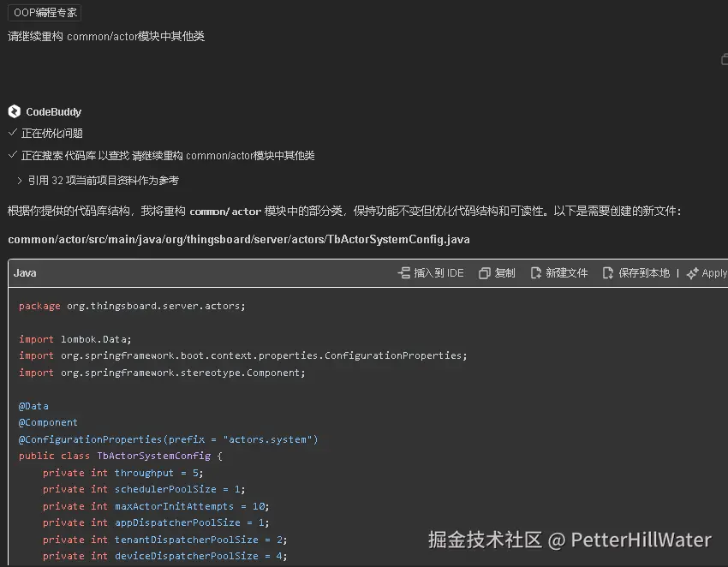Viewport: 728px width, 567px height.
Task: Click the ConfigurationProperties import line
Action: [243, 355]
